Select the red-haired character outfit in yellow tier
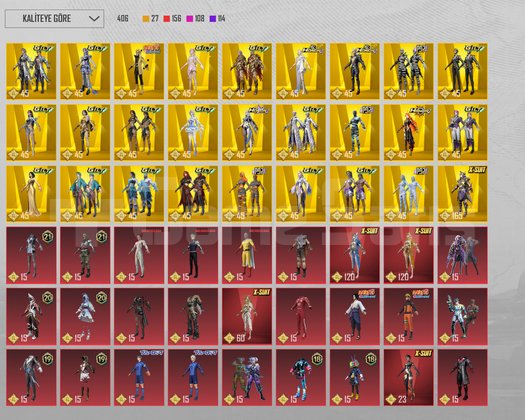525x420 pixels. pyautogui.click(x=408, y=133)
